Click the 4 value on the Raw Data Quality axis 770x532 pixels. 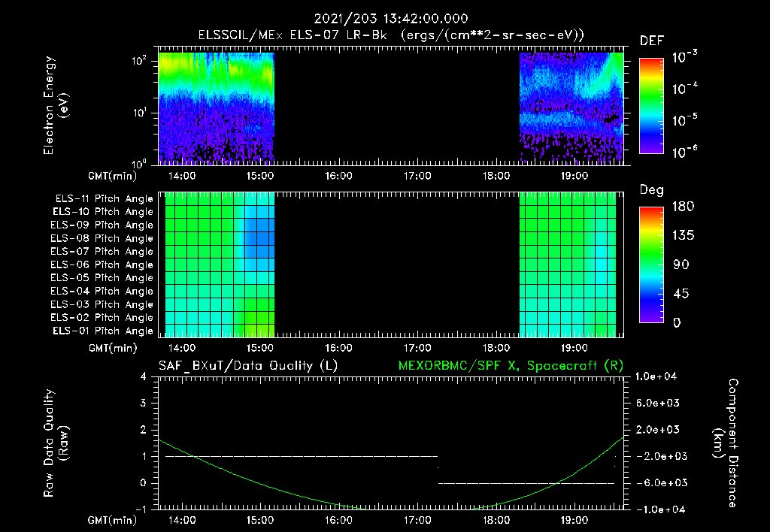144,376
